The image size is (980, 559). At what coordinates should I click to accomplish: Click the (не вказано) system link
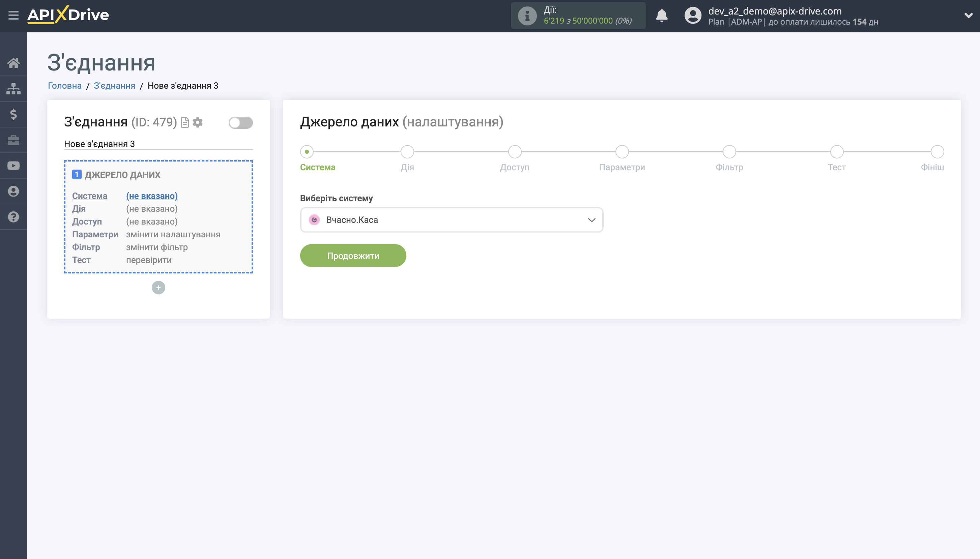click(x=152, y=196)
